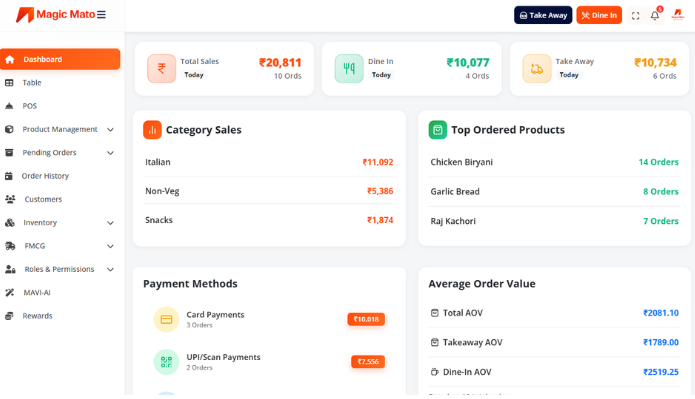Click the Total AOV bag icon
The width and height of the screenshot is (695, 399).
pyautogui.click(x=434, y=313)
